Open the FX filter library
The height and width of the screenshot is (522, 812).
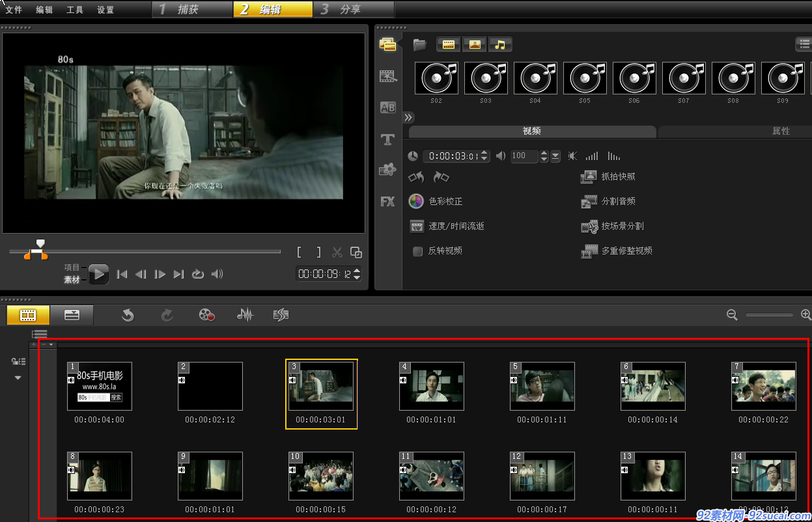pos(388,201)
